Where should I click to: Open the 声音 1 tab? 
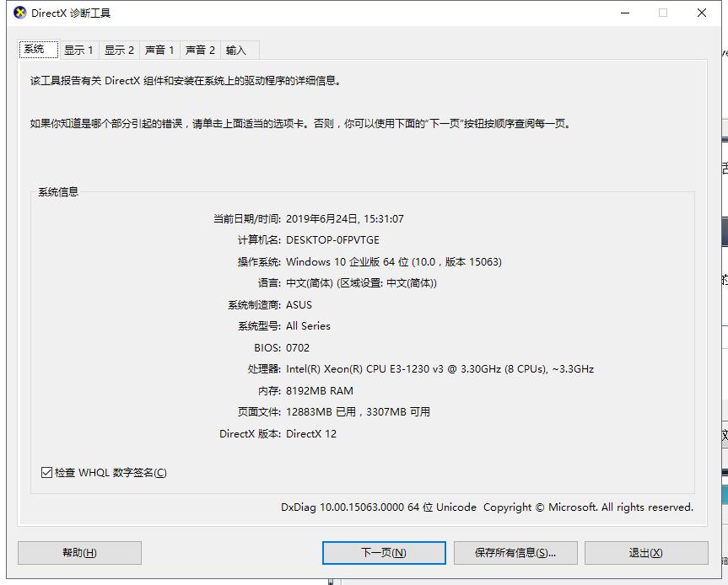(159, 50)
